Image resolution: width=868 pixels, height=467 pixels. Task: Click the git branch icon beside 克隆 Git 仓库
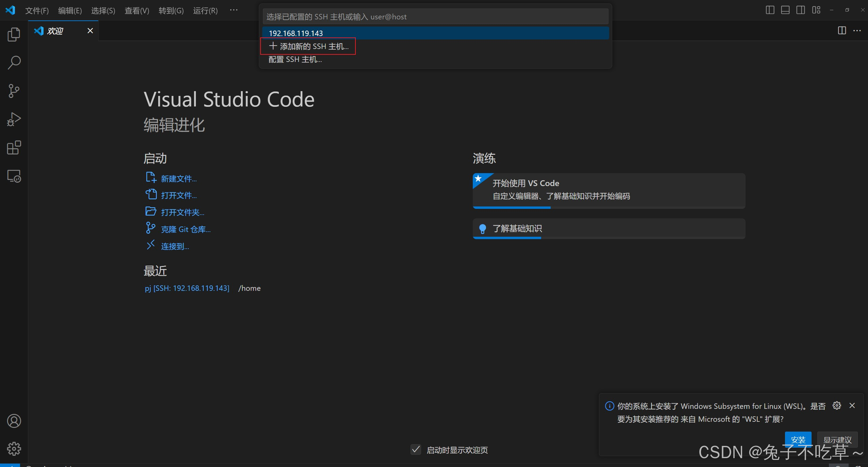click(x=151, y=228)
